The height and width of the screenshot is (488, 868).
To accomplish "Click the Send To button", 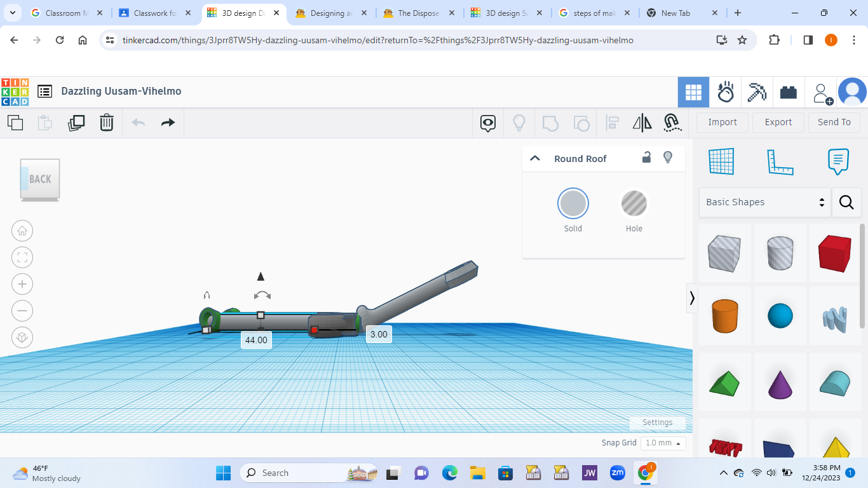I will [834, 122].
